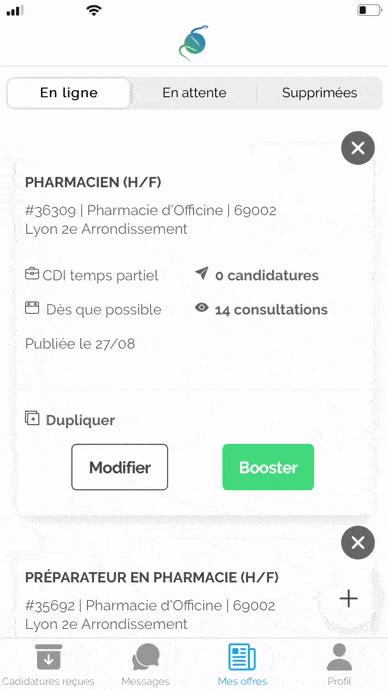Open the PHARMACIEN (H/F) offer title
Screen dimensions: 388x690
[93, 182]
